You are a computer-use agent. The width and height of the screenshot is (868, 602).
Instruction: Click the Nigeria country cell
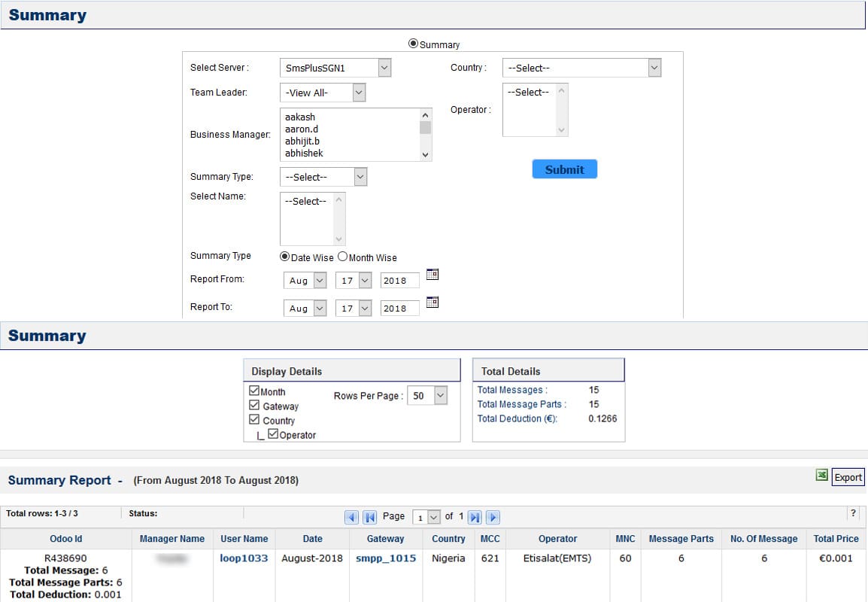pyautogui.click(x=448, y=558)
